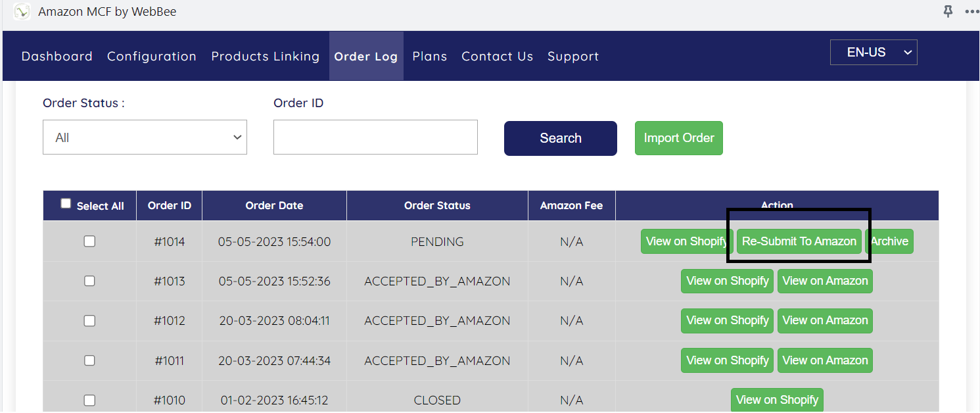Open the Plans menu item
The width and height of the screenshot is (980, 413).
pos(430,57)
